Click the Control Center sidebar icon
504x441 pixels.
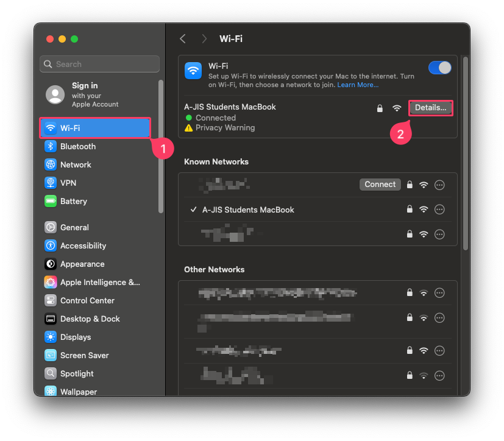pyautogui.click(x=51, y=300)
